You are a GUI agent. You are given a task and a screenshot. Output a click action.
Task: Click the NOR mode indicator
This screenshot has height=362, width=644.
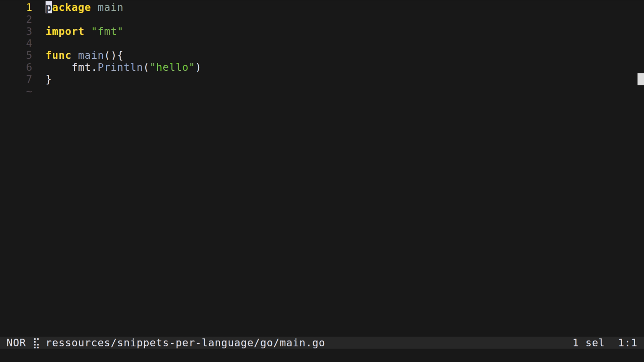pyautogui.click(x=16, y=343)
